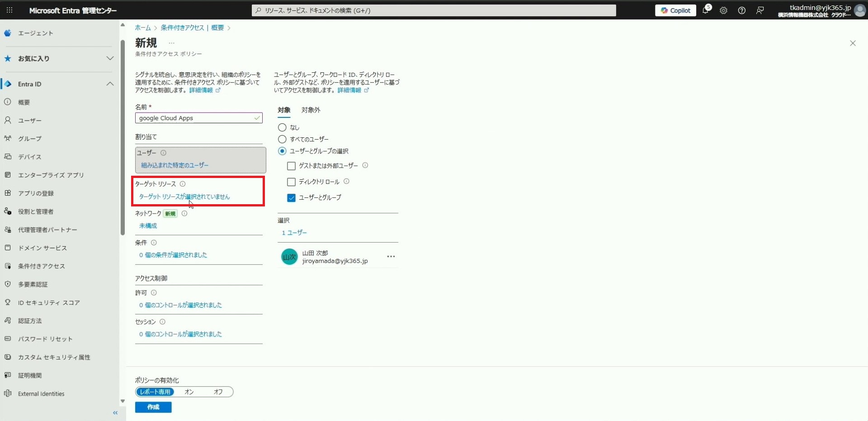Check the ゲストまたは外部ユーザー checkbox
The image size is (868, 421).
(291, 166)
